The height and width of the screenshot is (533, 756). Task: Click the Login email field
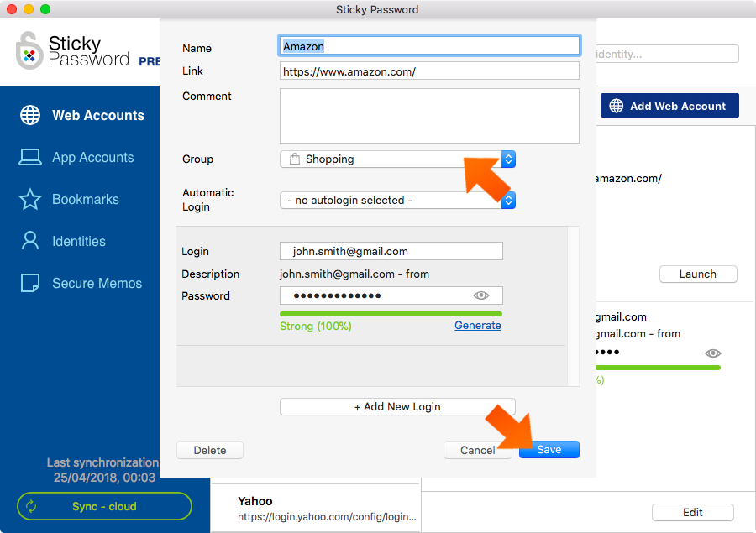coord(391,251)
